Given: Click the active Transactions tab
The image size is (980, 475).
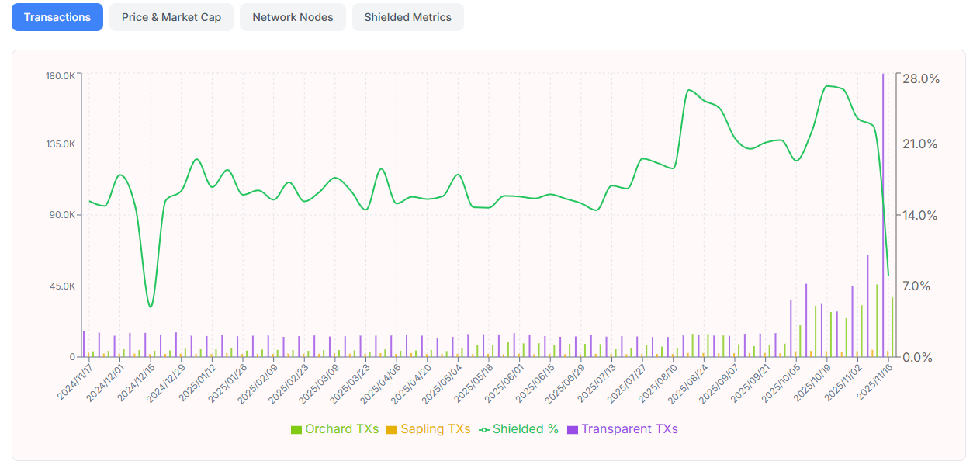Looking at the screenshot, I should (x=57, y=17).
